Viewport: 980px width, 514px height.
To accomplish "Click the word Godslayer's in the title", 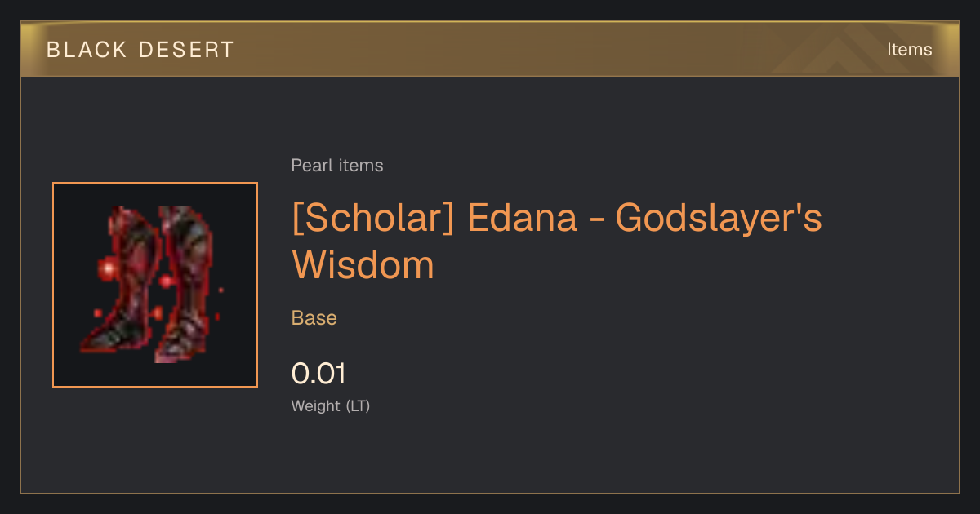I will click(719, 219).
